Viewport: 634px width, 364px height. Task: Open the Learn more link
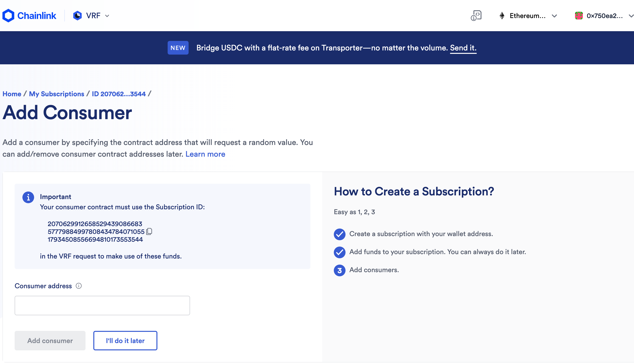pos(205,154)
